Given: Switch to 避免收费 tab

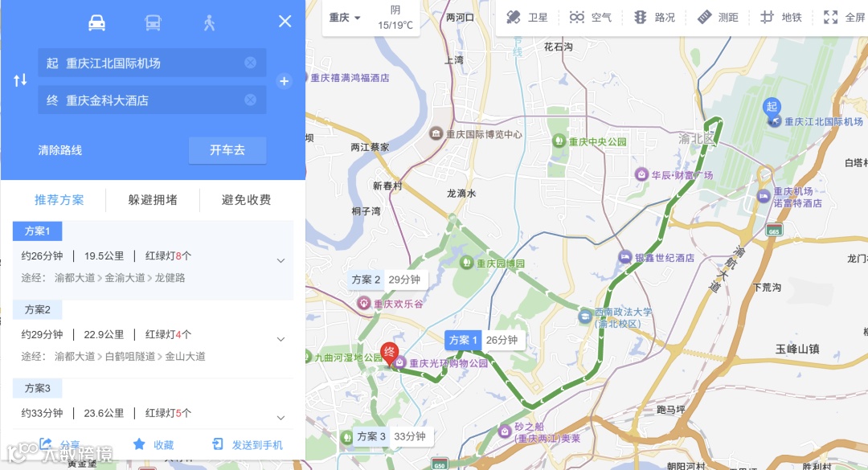Looking at the screenshot, I should pyautogui.click(x=247, y=200).
